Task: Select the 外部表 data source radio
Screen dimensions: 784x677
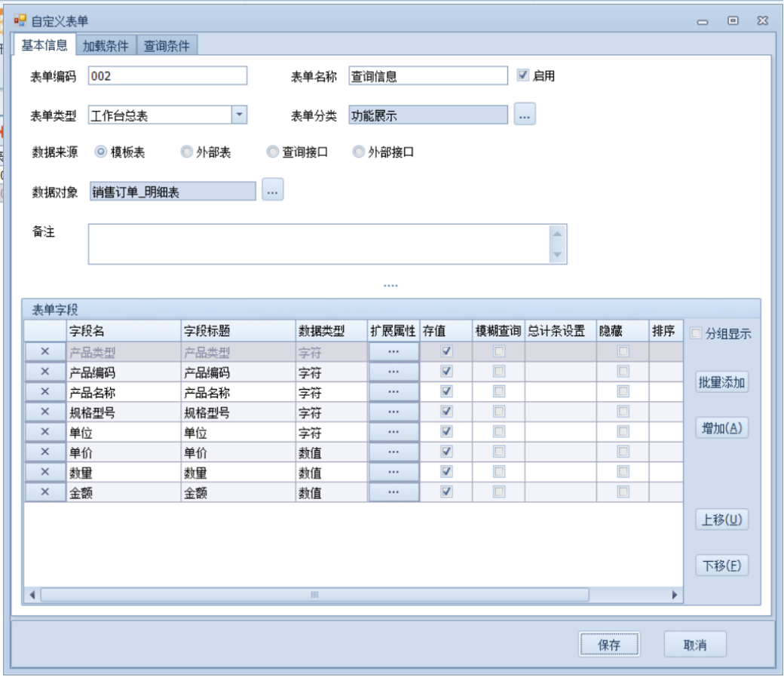Action: coord(187,152)
